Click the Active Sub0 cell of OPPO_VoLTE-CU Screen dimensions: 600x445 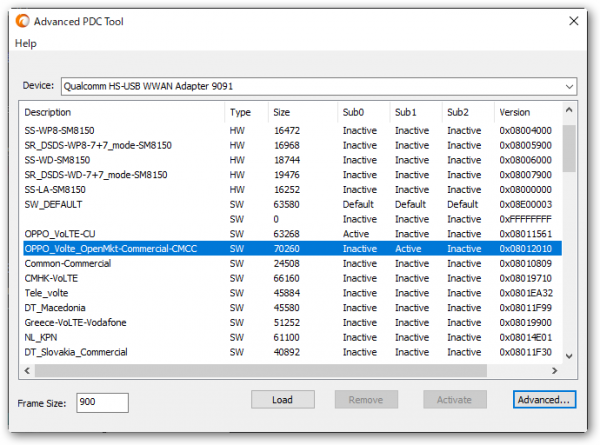(356, 234)
